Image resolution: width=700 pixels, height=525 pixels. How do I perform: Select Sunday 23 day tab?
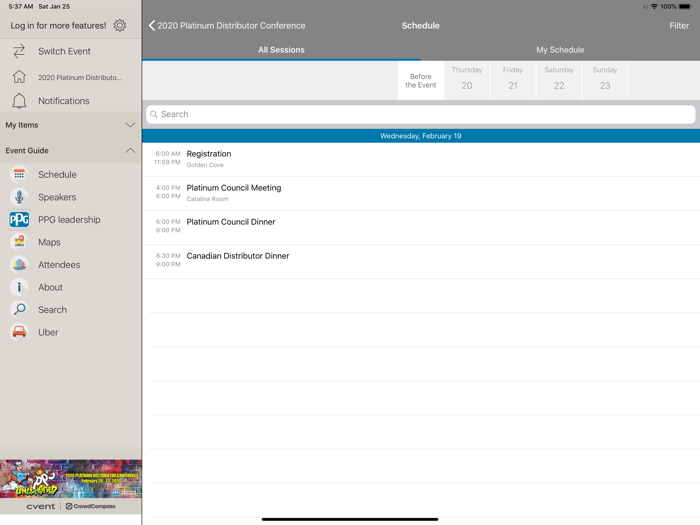pos(604,81)
